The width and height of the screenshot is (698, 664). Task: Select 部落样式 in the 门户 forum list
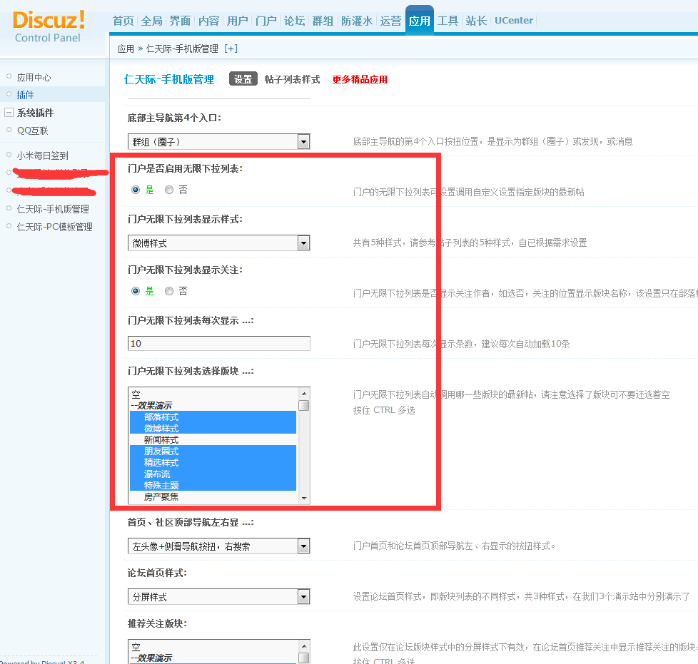[x=213, y=417]
